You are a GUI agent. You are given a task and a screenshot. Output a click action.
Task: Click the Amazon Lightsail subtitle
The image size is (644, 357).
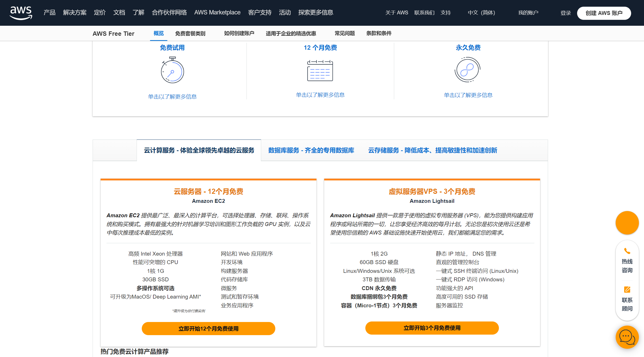point(432,201)
